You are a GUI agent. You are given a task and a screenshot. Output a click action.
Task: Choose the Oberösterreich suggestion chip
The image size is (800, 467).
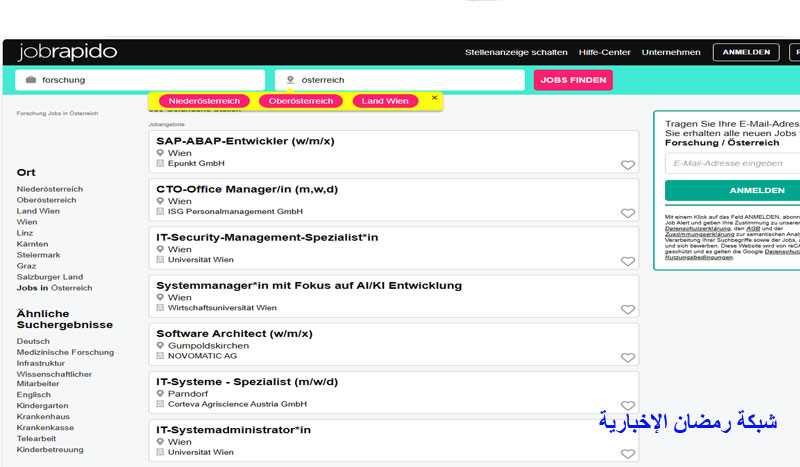(300, 101)
